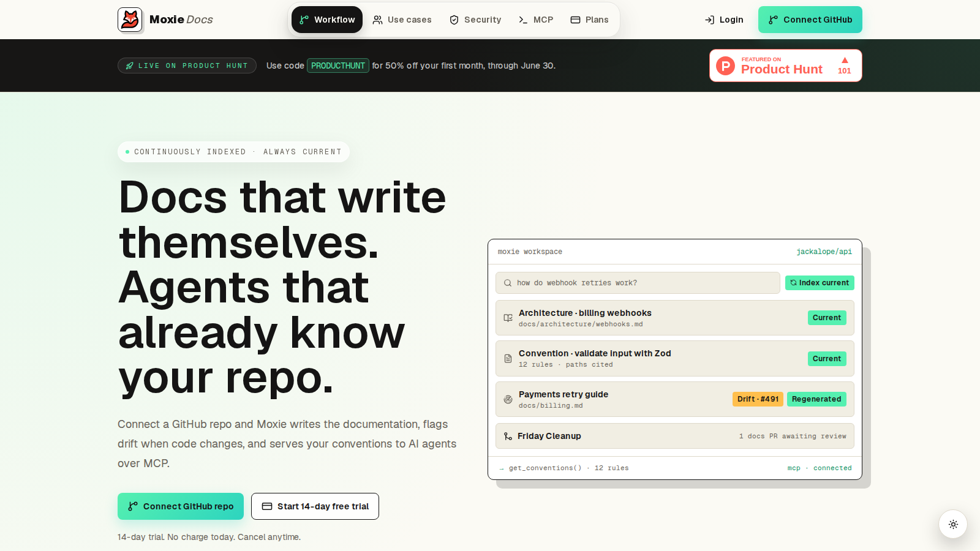980x551 pixels.
Task: Click the Live on Product Hunt pill
Action: pyautogui.click(x=187, y=66)
